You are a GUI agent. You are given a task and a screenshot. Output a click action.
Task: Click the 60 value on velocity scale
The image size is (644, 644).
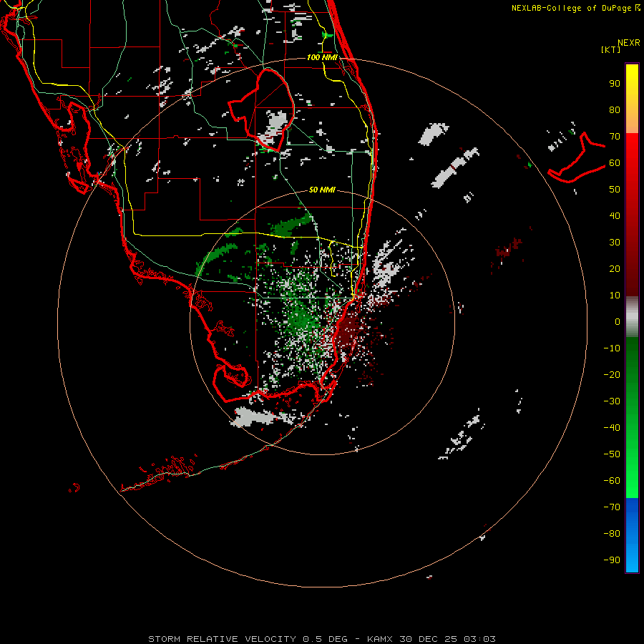[615, 163]
